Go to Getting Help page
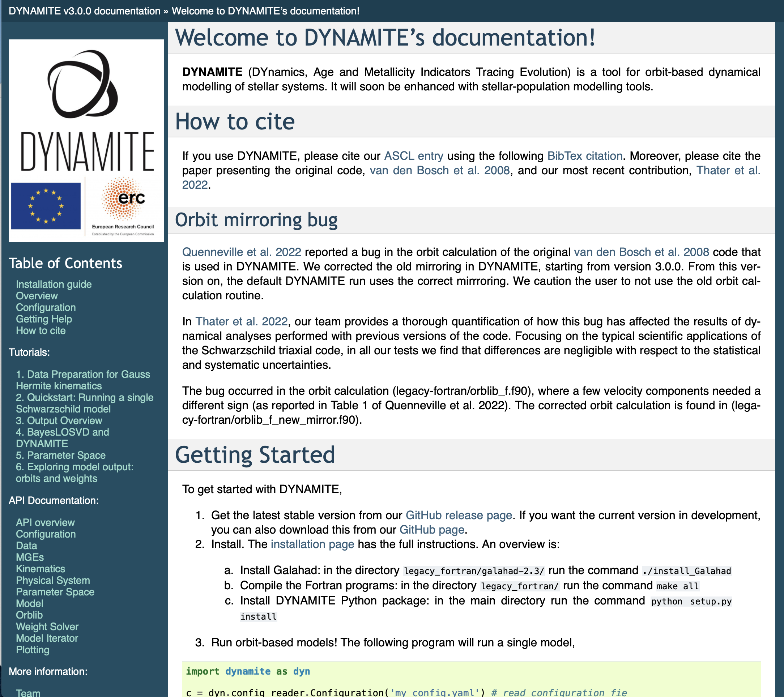 44,319
